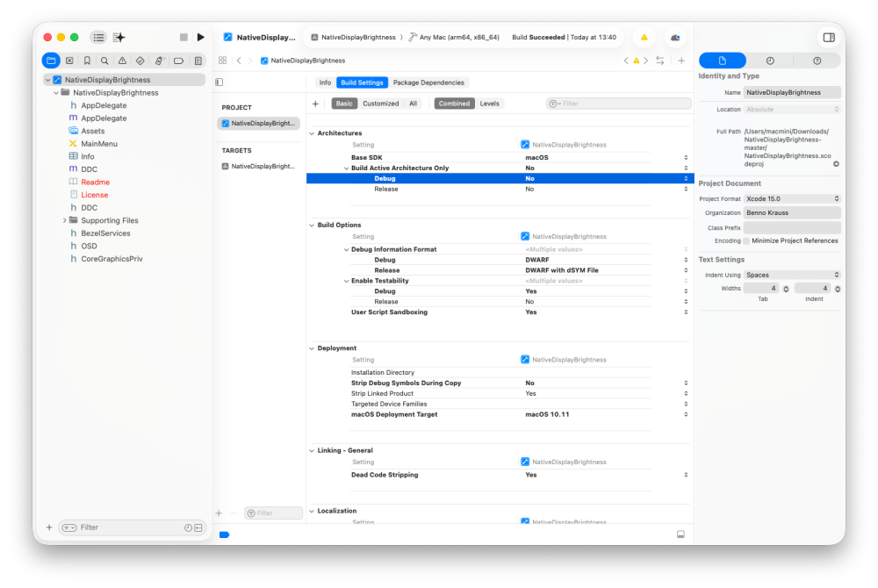Image resolution: width=878 pixels, height=588 pixels.
Task: Select the NativeDisplayBrightness target
Action: [258, 166]
